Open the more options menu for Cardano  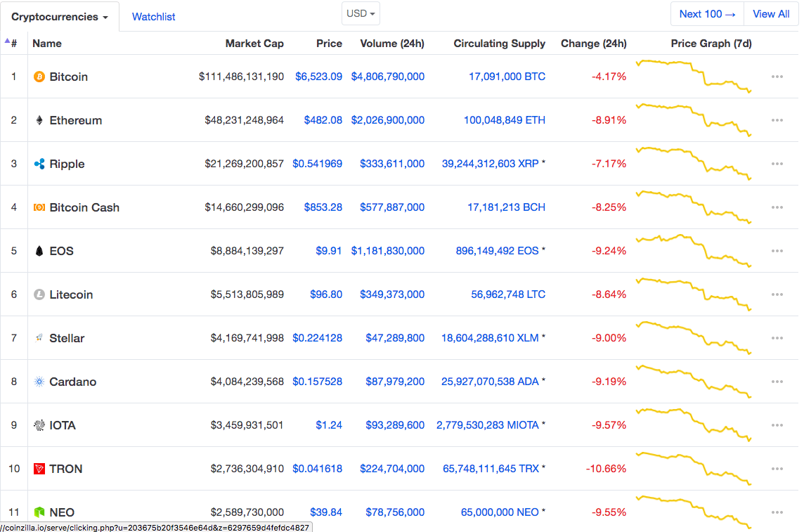(777, 382)
